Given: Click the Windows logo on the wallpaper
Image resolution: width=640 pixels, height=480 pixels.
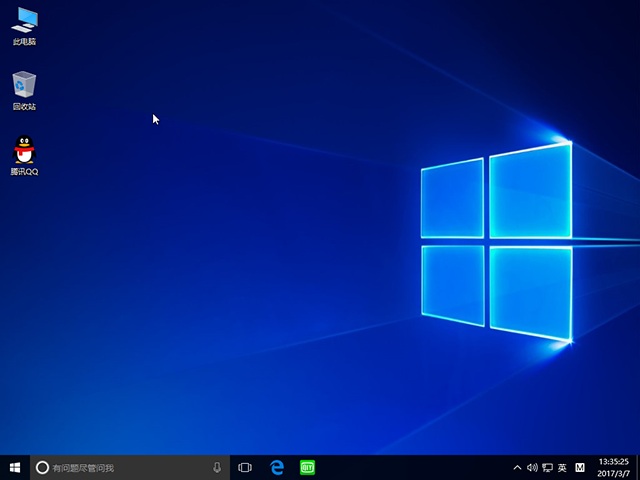Looking at the screenshot, I should (496, 242).
